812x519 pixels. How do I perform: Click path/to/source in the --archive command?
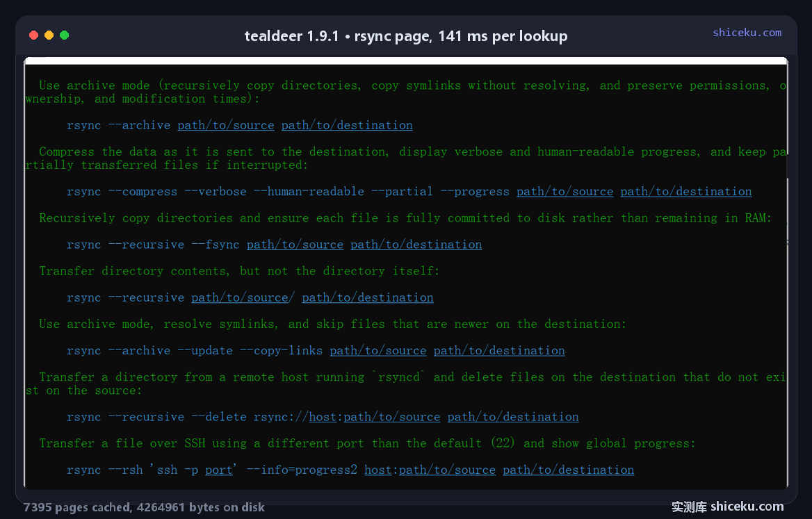(x=226, y=125)
